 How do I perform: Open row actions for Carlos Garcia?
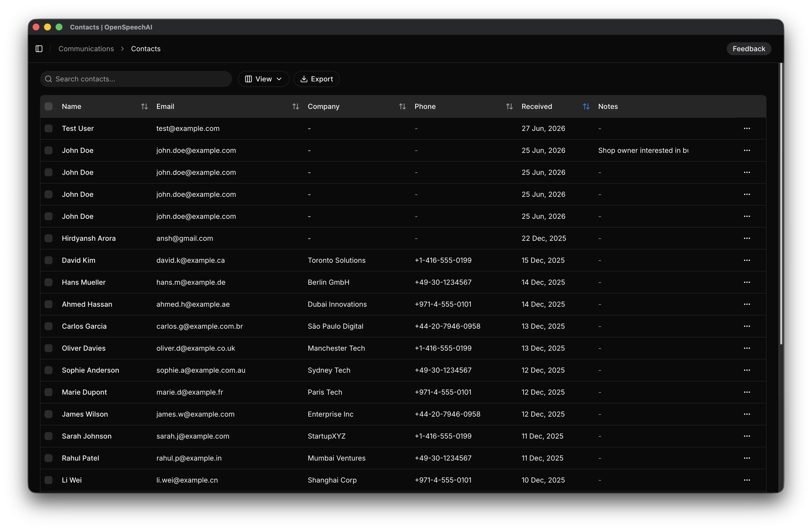(746, 326)
